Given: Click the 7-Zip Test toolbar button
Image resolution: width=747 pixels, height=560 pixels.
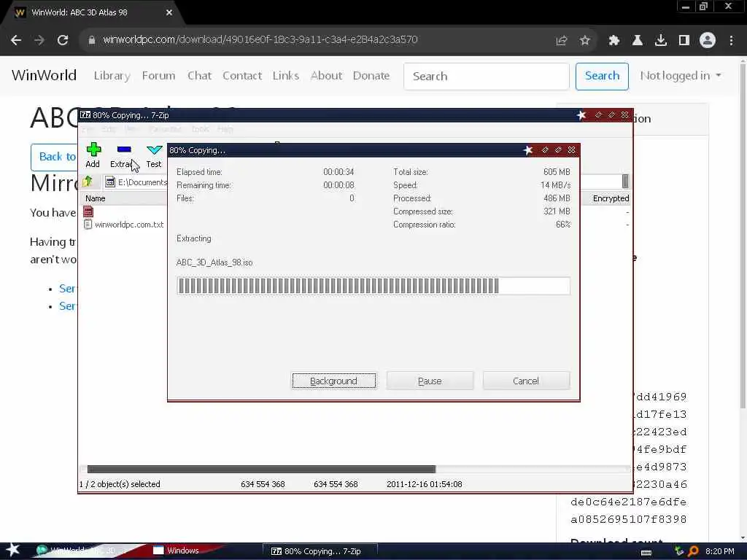Looking at the screenshot, I should [154, 155].
